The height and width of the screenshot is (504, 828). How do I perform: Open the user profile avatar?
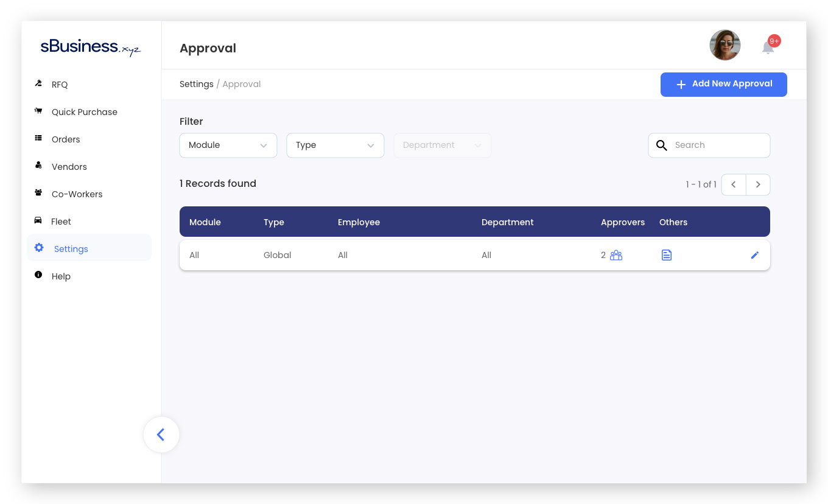click(724, 45)
